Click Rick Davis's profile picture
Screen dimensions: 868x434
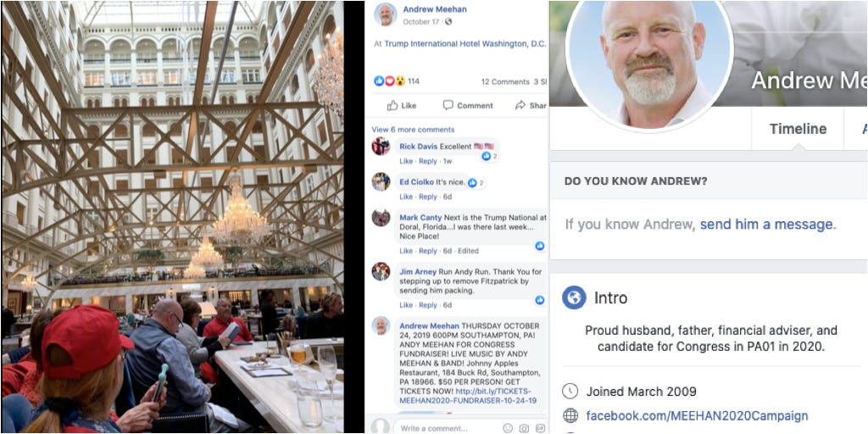coord(381,146)
